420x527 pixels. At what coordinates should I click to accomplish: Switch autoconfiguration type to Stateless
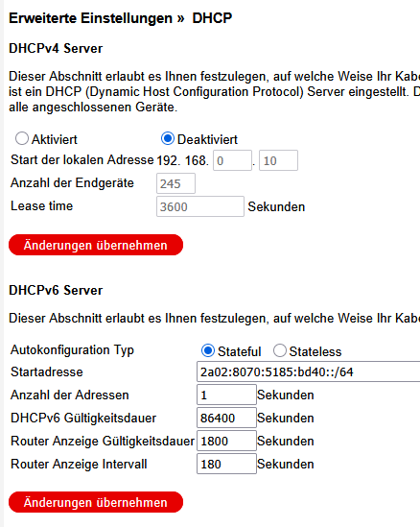point(280,350)
